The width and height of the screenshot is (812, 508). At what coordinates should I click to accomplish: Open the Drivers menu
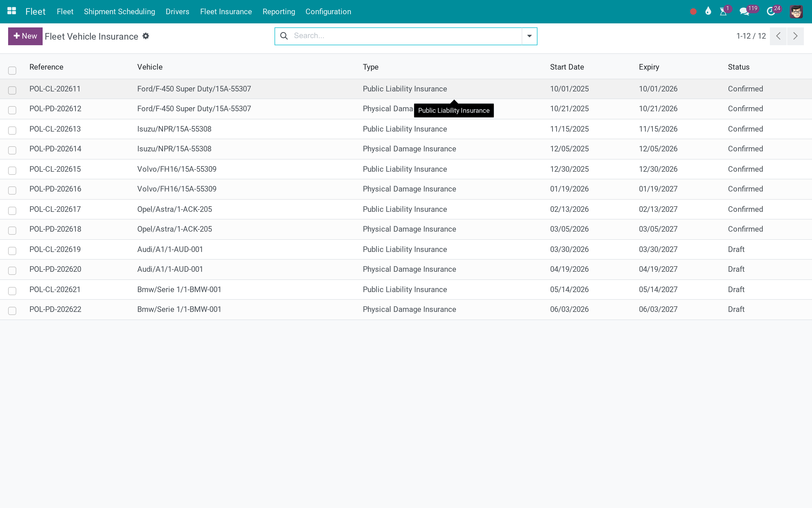pyautogui.click(x=178, y=11)
